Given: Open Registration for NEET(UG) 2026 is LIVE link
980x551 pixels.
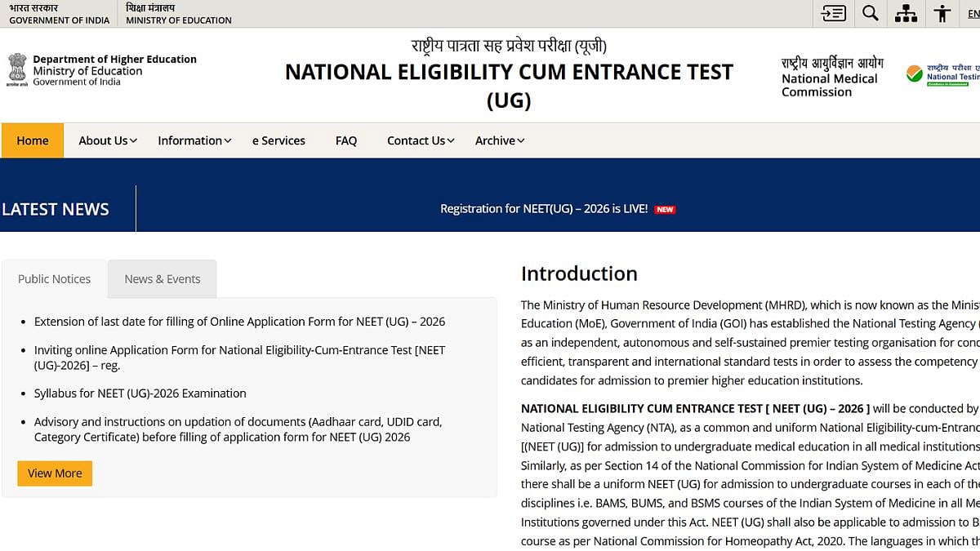Looking at the screenshot, I should point(543,209).
